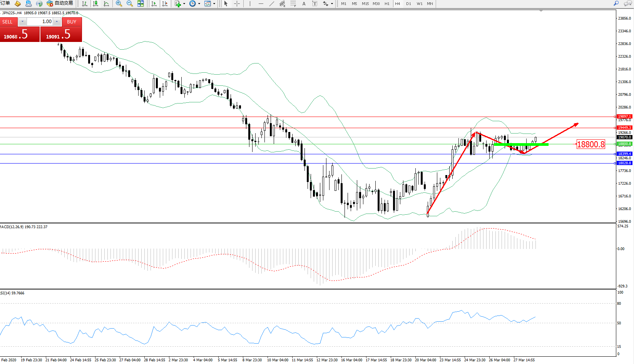
Task: Click the red BUY button
Action: click(72, 22)
